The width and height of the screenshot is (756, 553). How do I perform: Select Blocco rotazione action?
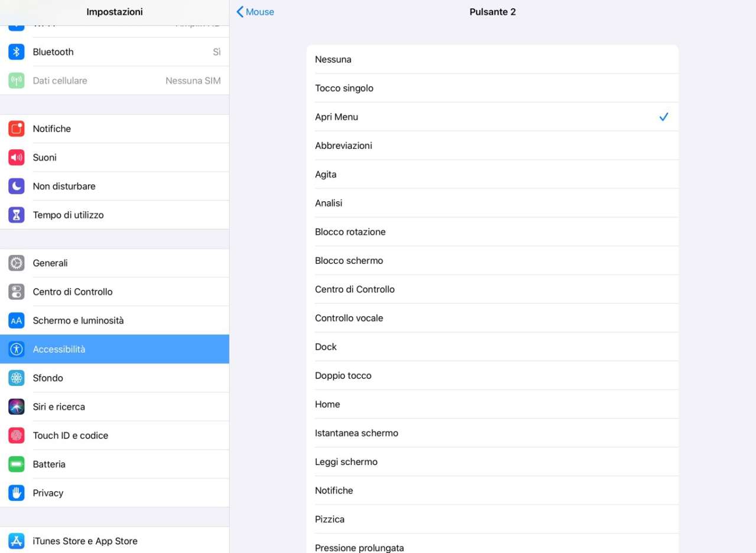[x=493, y=232]
